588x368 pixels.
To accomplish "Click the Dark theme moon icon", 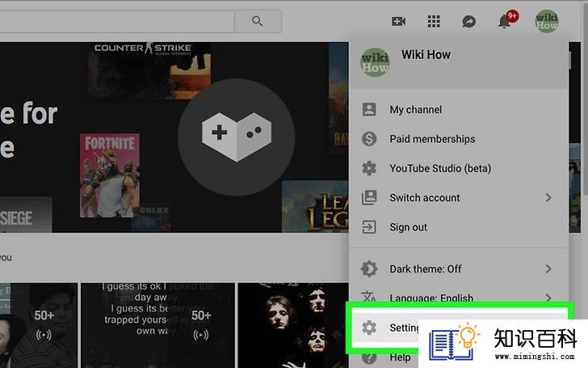I will point(369,269).
